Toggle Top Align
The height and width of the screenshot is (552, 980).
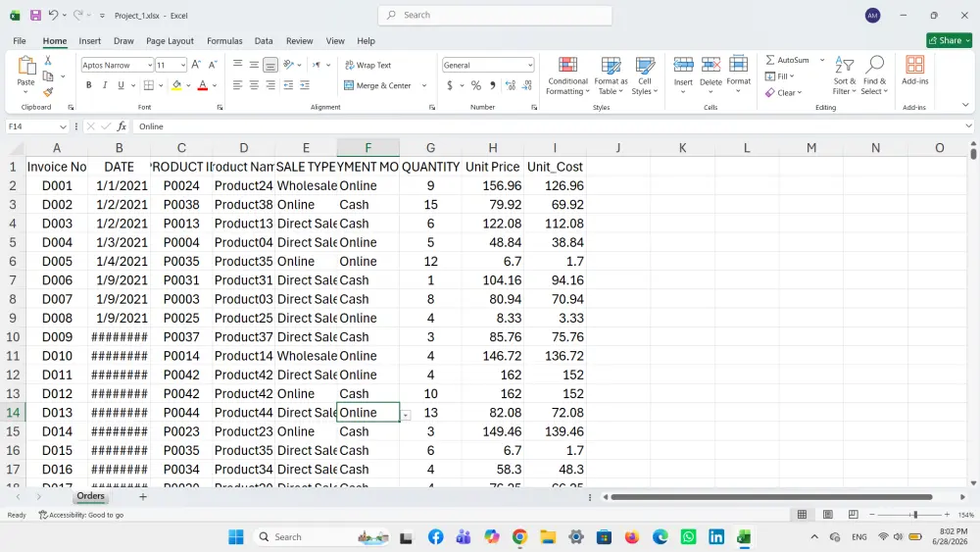pos(237,65)
